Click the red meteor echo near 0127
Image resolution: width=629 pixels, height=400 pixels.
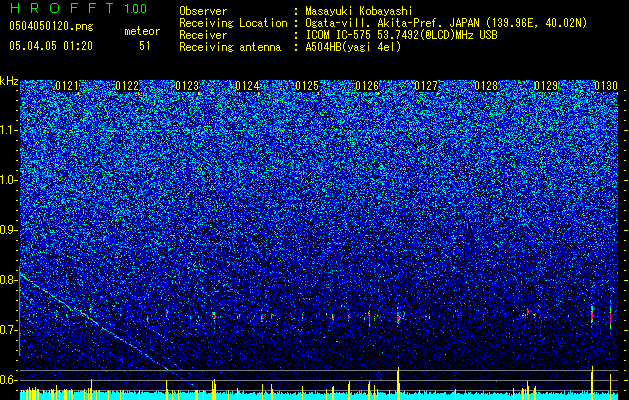tap(398, 318)
